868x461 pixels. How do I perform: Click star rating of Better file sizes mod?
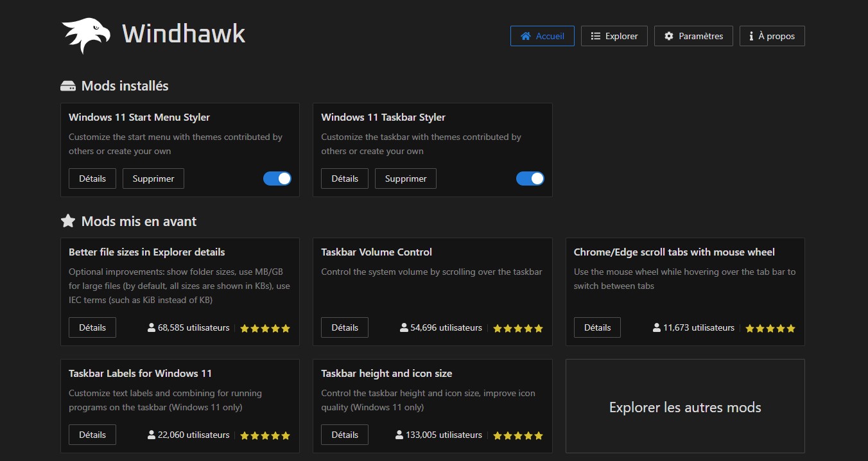(265, 328)
